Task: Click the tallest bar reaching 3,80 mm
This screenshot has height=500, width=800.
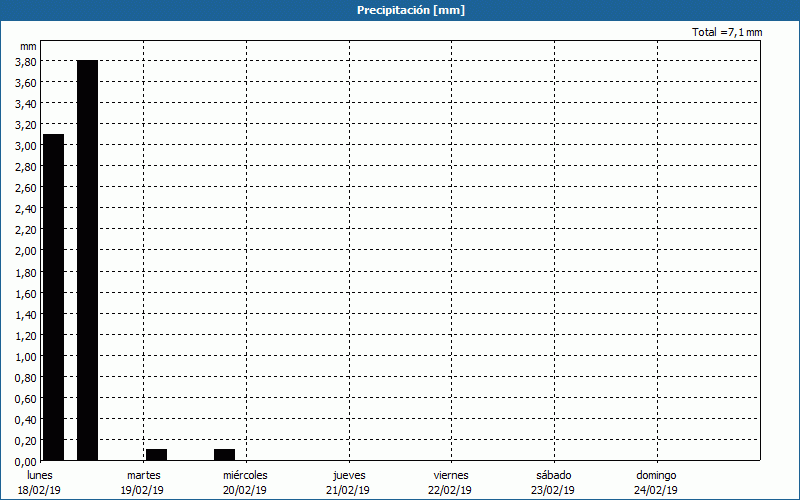Action: point(87,260)
